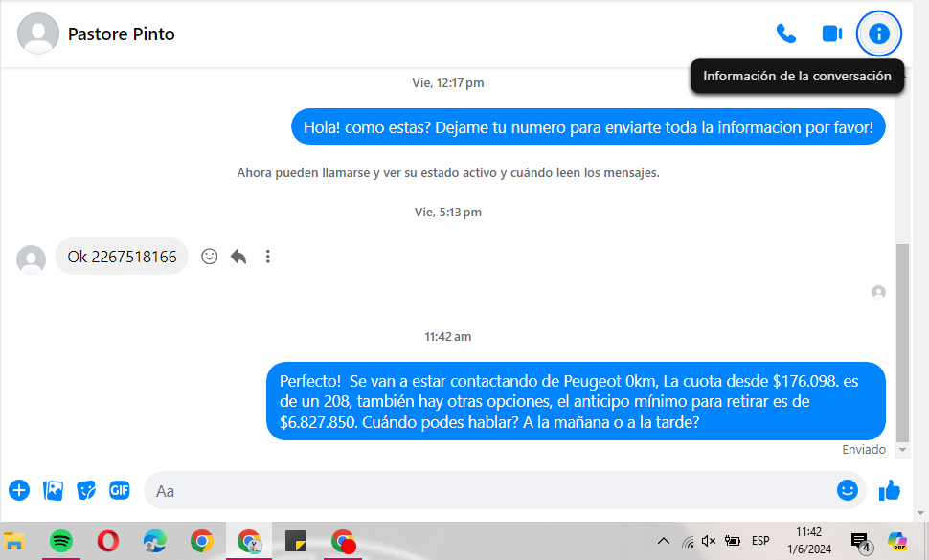Choose a sticker from the sticker icon
This screenshot has height=560, width=929.
click(x=86, y=490)
